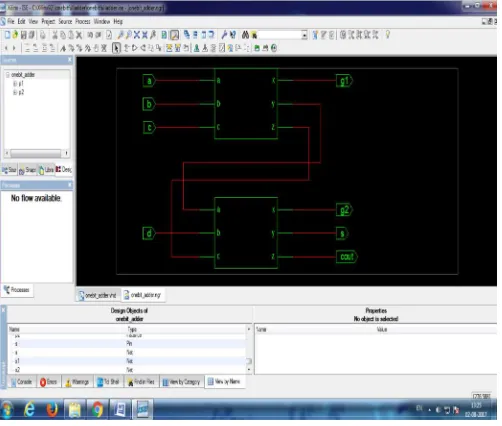502x426 pixels.
Task: Expand the p1 tree node
Action: click(15, 83)
